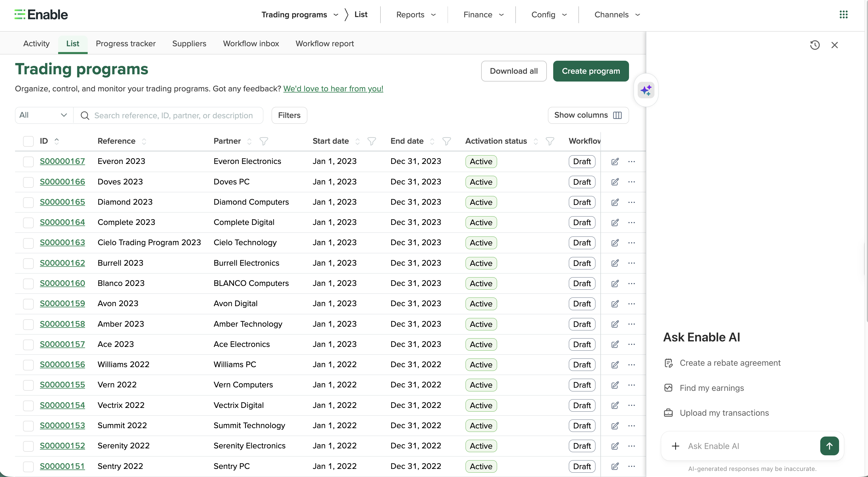
Task: Open the feedback link 'We'd love to hear from you!'
Action: (x=333, y=88)
